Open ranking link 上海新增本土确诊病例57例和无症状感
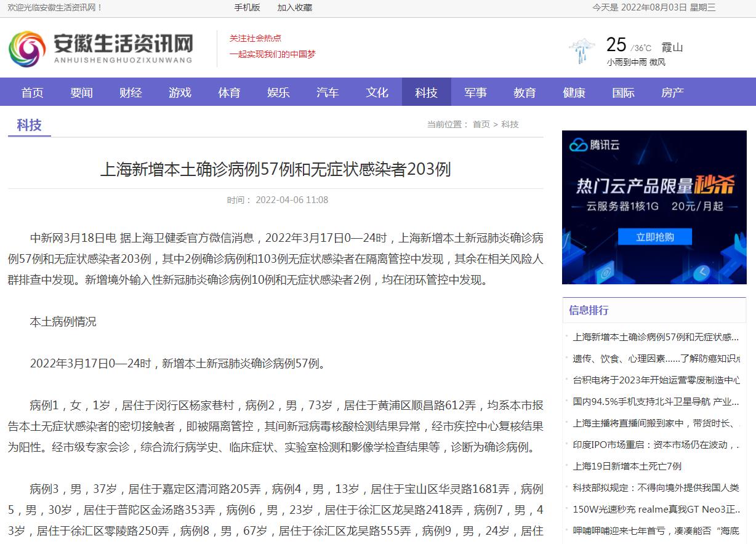The width and height of the screenshot is (756, 544). (x=656, y=337)
